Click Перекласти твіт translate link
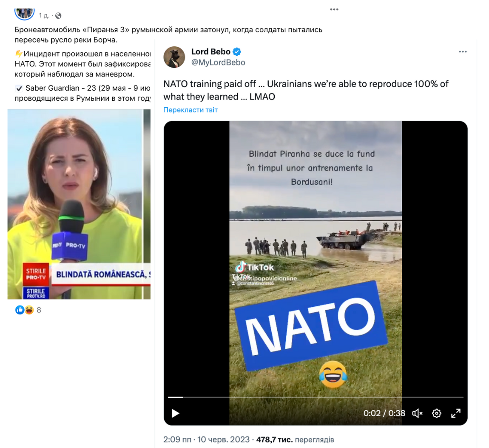The width and height of the screenshot is (489, 448). point(190,110)
